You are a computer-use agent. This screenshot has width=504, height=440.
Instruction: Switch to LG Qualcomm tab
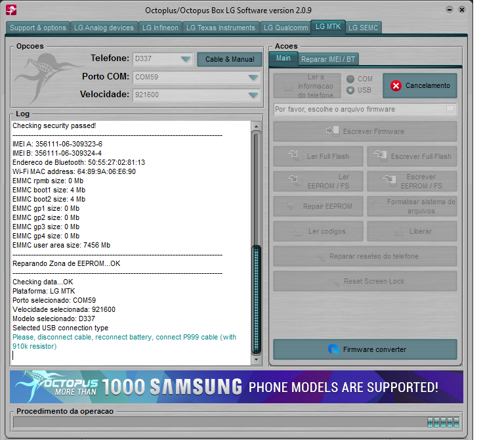[x=285, y=28]
